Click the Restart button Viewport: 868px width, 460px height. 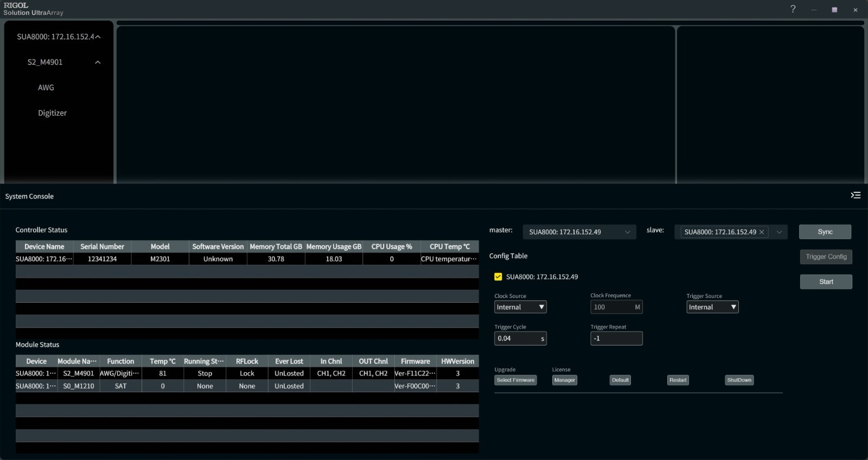pos(678,380)
